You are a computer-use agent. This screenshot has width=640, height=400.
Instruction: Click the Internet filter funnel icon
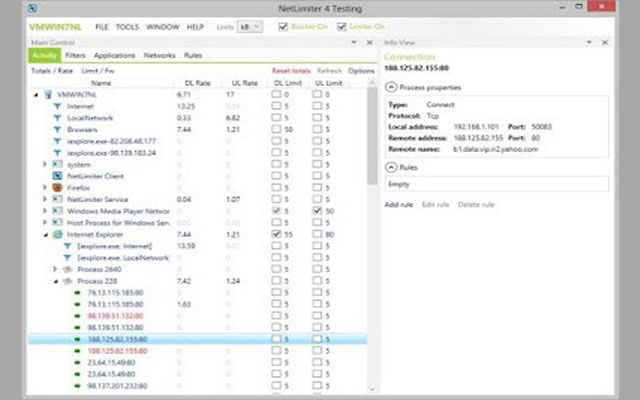click(57, 105)
